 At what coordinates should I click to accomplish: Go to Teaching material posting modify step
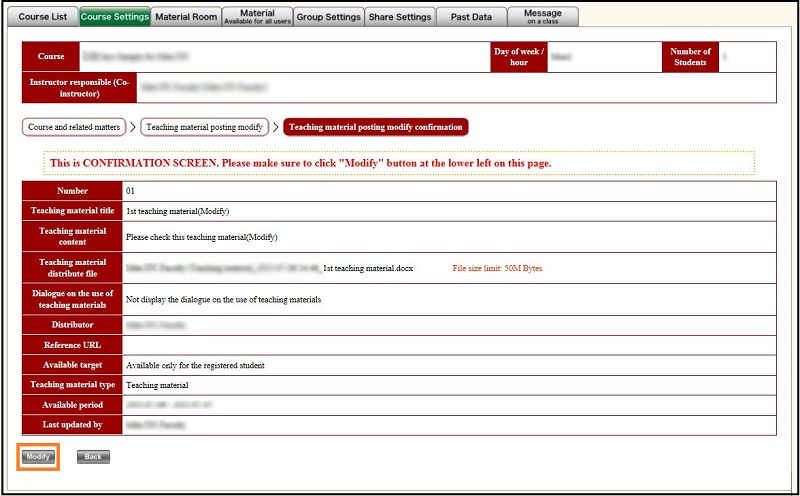coord(203,127)
